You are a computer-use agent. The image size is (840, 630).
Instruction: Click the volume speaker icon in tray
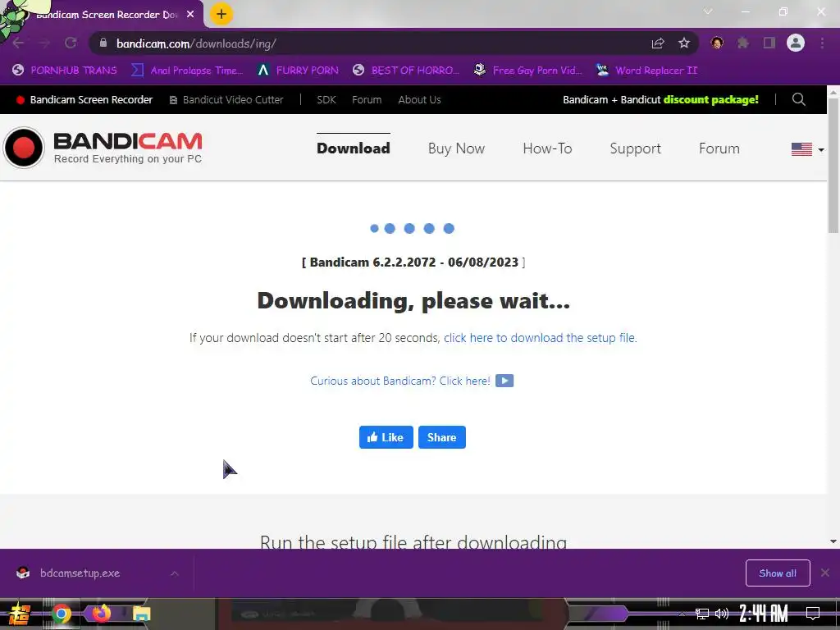(722, 614)
